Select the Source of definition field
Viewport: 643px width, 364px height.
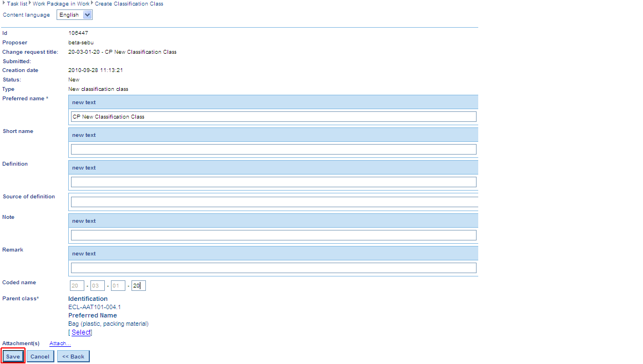273,202
